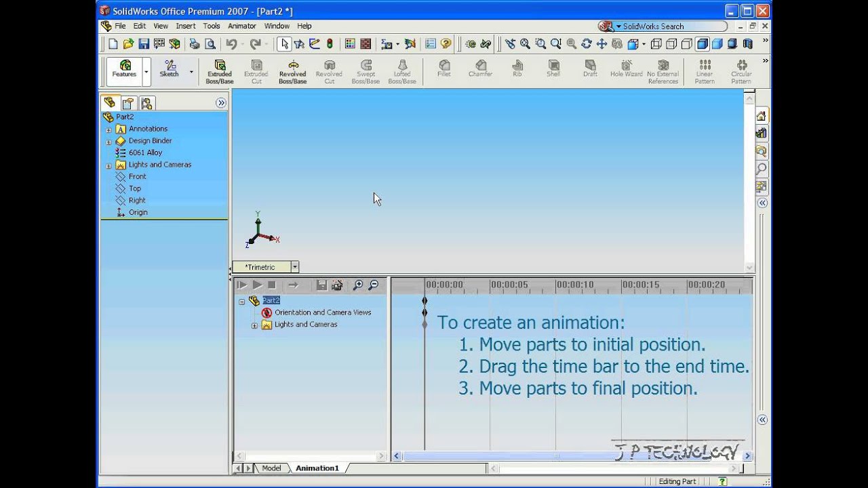
Task: Toggle Shaded display mode
Action: tap(717, 44)
